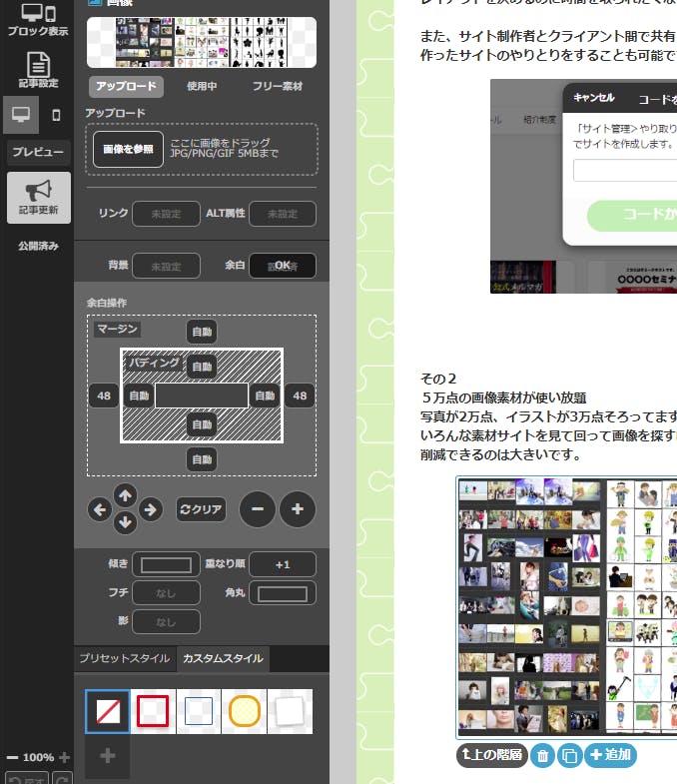Select the no-style slash swatch
This screenshot has width=677, height=784.
coord(108,711)
